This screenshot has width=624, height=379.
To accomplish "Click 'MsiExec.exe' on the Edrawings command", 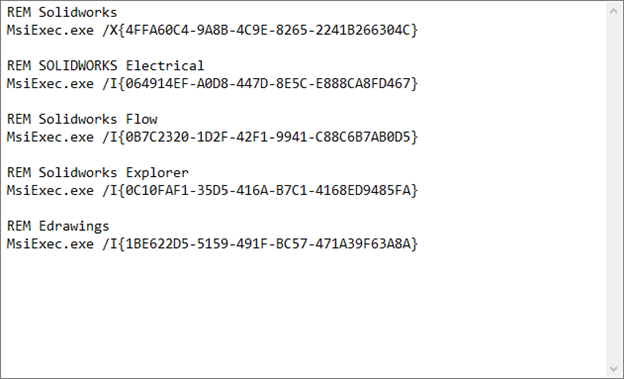I will (x=50, y=244).
